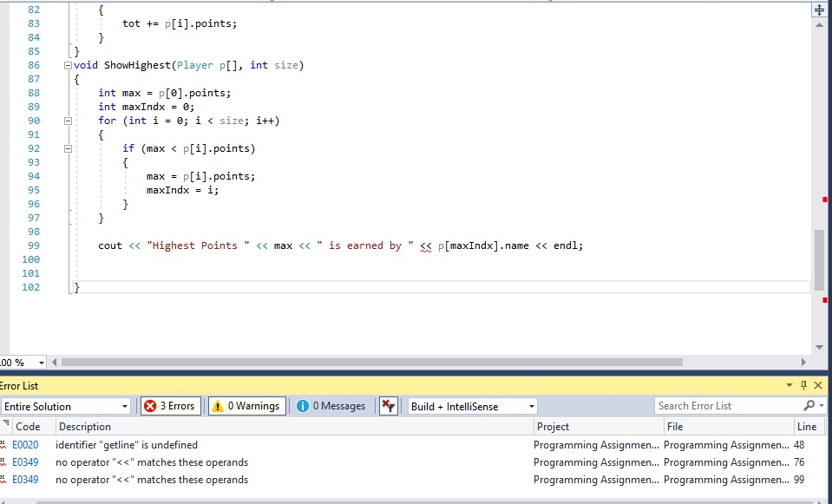Close the Error List panel
Viewport: 832px width, 504px height.
pos(818,385)
